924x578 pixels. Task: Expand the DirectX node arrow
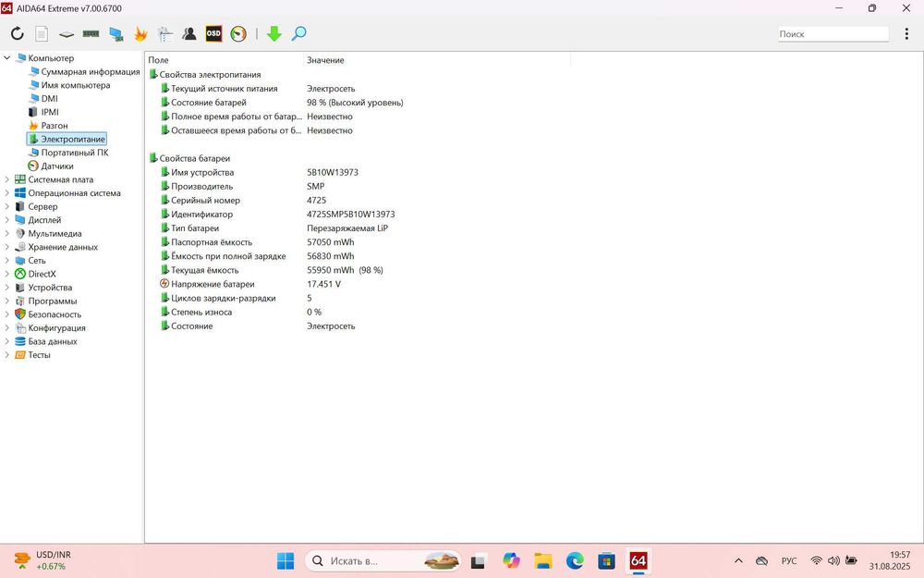coord(7,274)
